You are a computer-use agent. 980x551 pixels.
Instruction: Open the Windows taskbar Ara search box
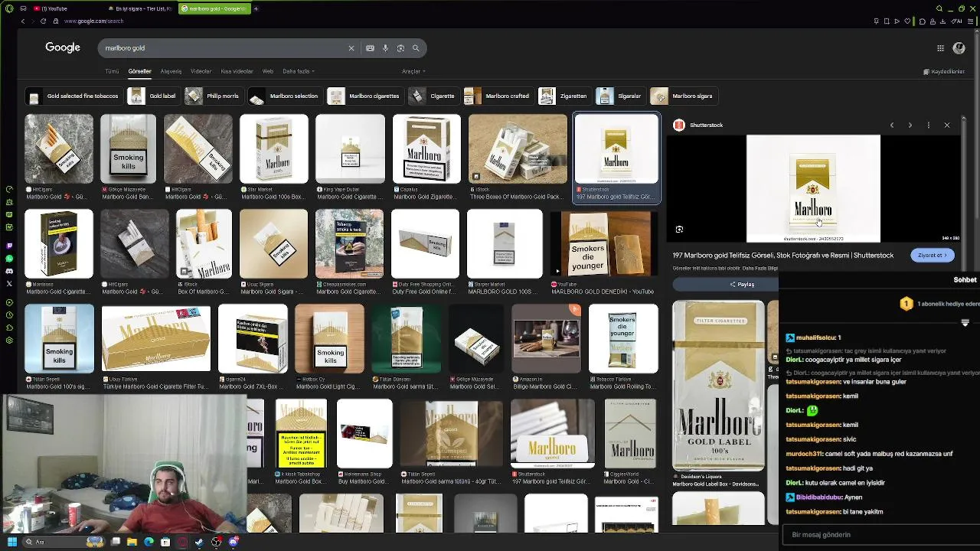pos(63,542)
